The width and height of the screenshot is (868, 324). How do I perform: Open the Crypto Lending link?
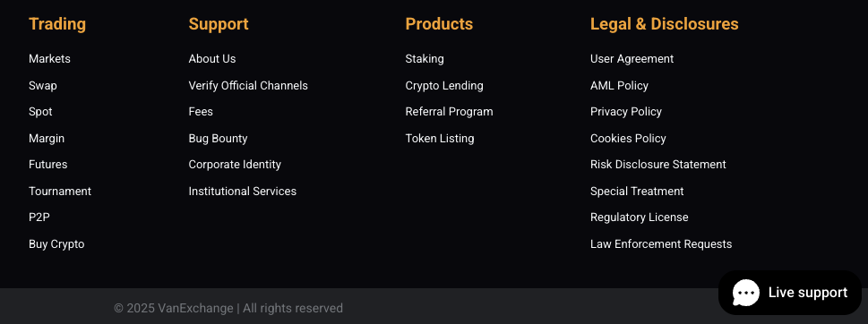point(444,86)
